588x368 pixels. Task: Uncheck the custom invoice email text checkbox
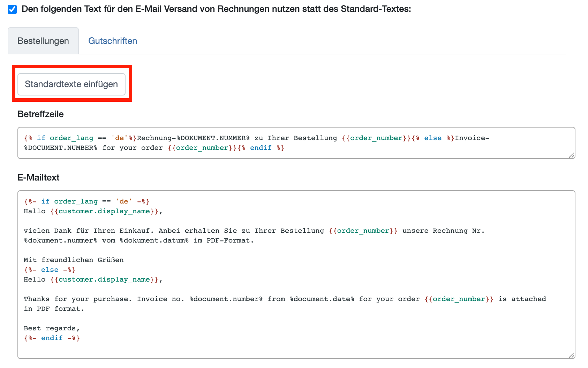point(12,9)
